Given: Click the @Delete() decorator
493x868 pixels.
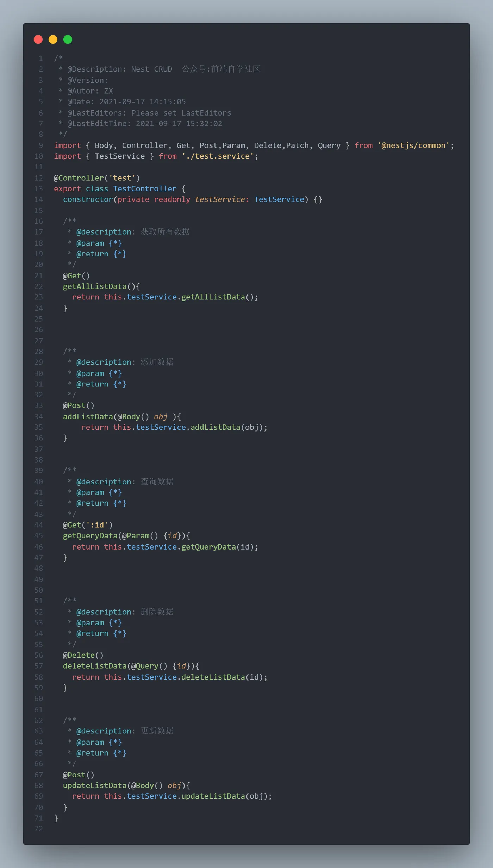Looking at the screenshot, I should (83, 655).
